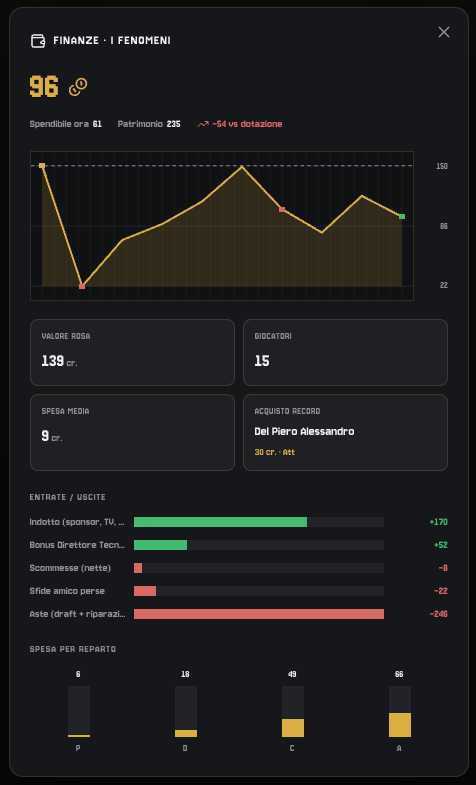Click value 18 above D bar
Screen dimensions: 476x785
(x=185, y=674)
